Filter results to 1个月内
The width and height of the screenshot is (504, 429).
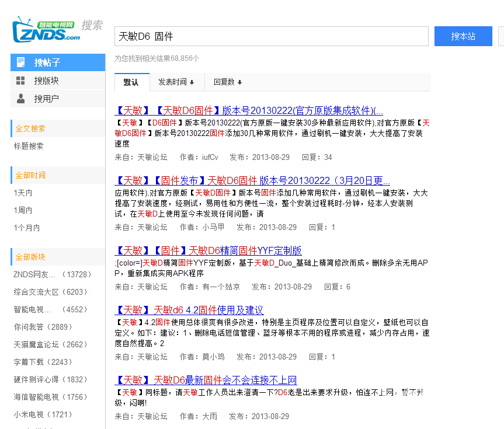[x=27, y=228]
